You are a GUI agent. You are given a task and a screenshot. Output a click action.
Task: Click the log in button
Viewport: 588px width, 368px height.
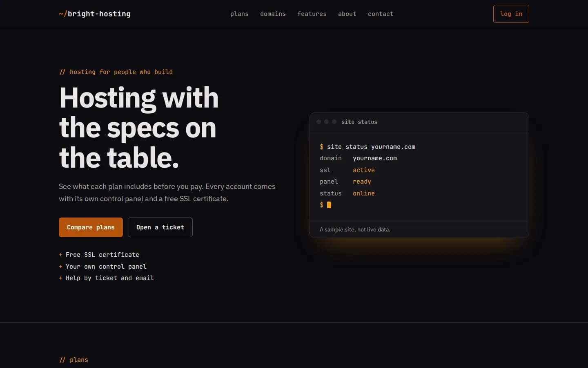click(x=511, y=14)
